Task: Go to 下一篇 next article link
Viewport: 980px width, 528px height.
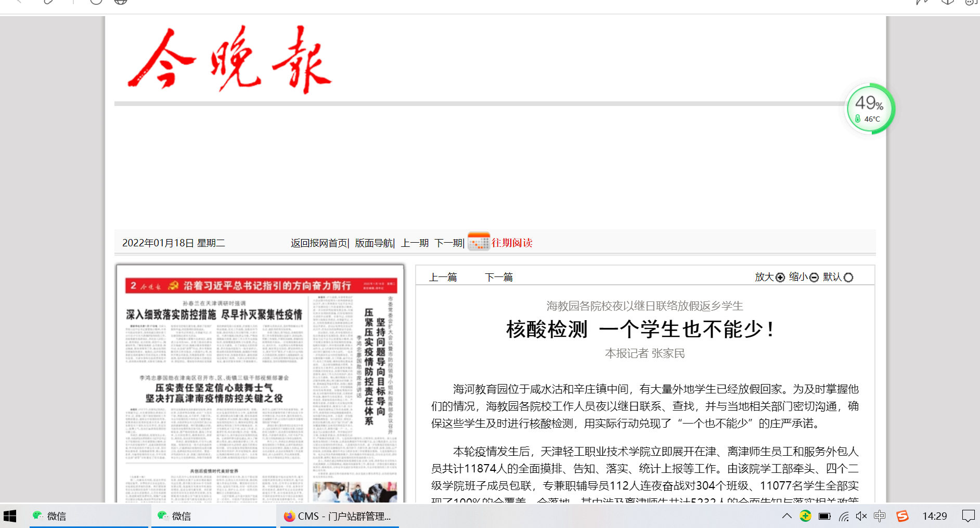Action: (x=499, y=278)
